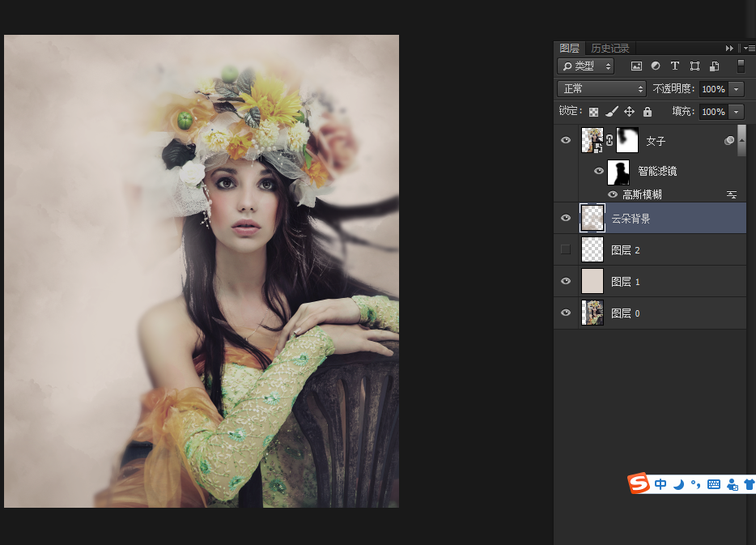Screen dimensions: 756x545
Task: Toggle the layer filter on/off switch
Action: (x=741, y=66)
